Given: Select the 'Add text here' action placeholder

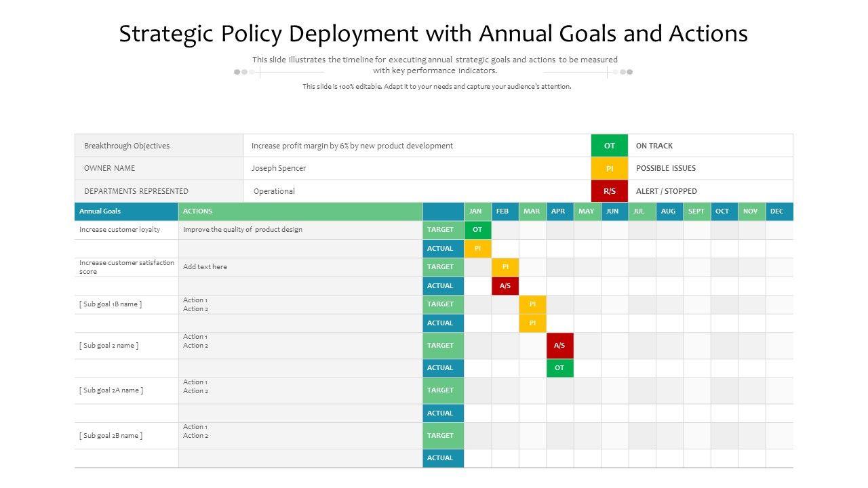Looking at the screenshot, I should tap(205, 267).
